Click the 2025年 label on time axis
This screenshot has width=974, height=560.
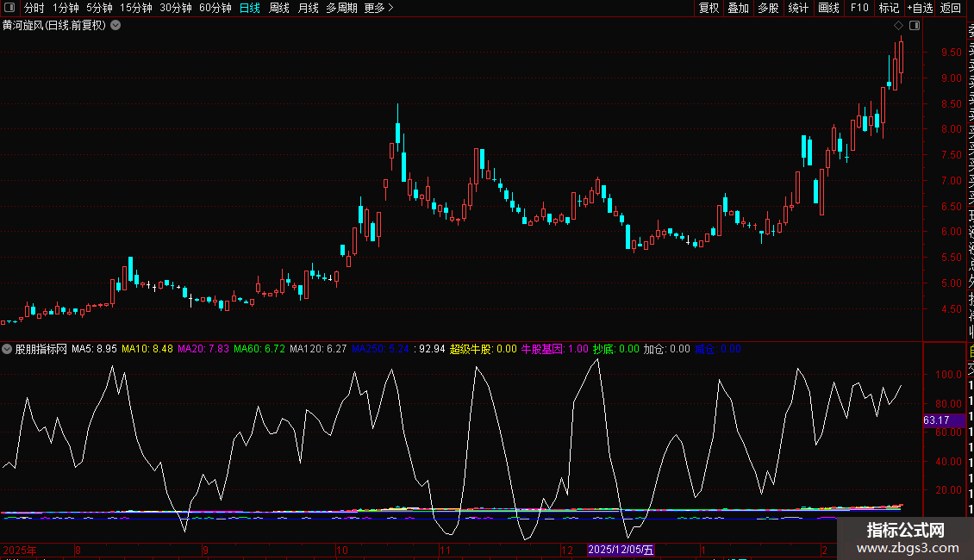tap(20, 550)
